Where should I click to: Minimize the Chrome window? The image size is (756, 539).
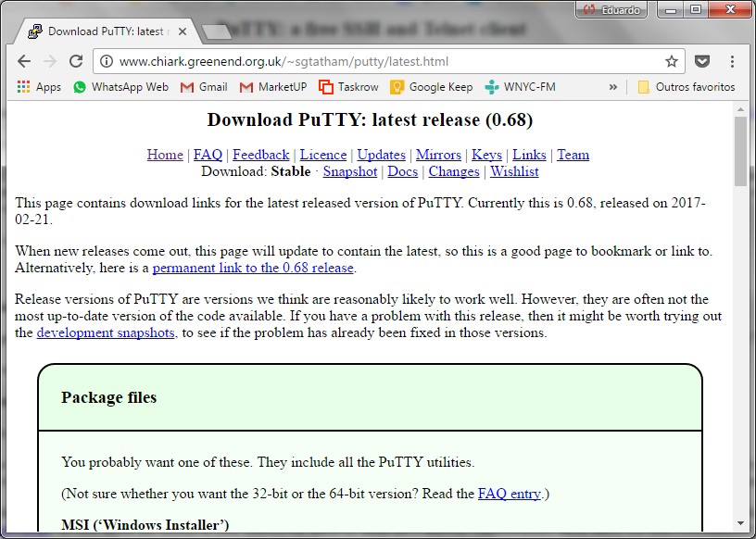671,9
